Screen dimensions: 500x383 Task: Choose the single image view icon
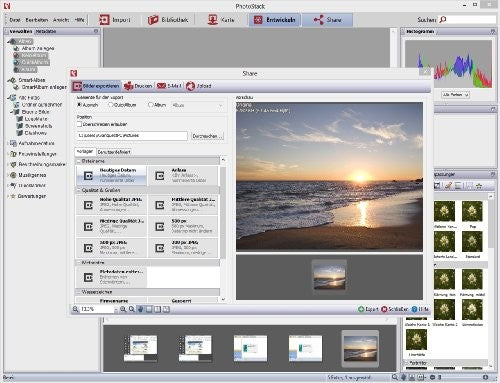pos(149,309)
